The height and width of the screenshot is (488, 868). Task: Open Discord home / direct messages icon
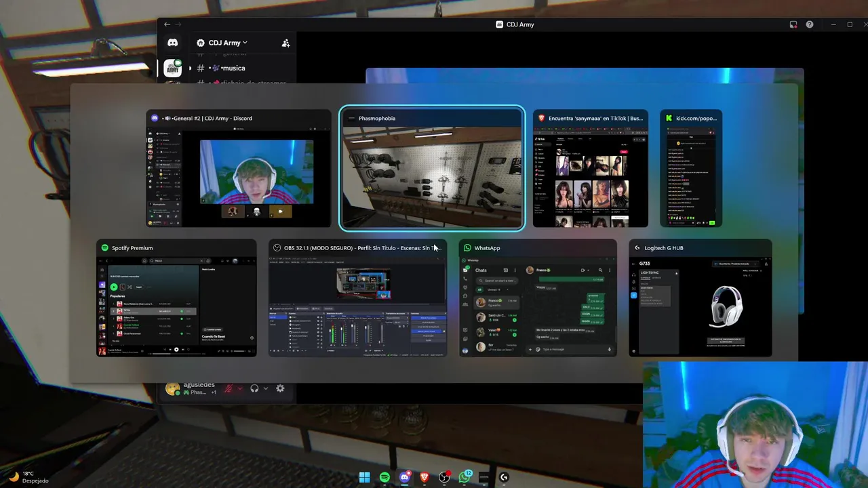click(173, 43)
